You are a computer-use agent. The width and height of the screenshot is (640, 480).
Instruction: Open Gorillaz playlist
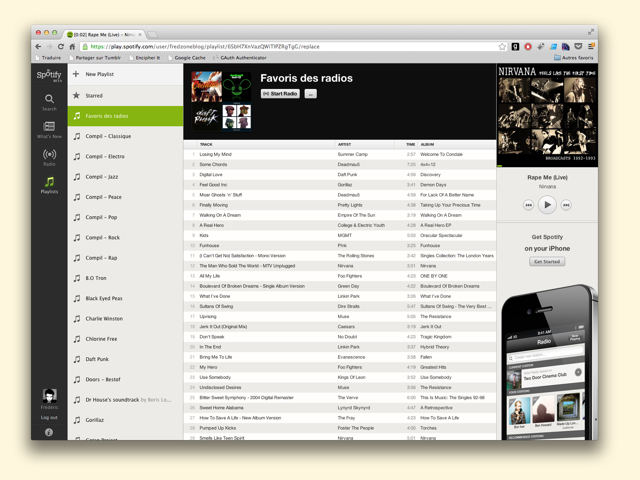[x=125, y=420]
